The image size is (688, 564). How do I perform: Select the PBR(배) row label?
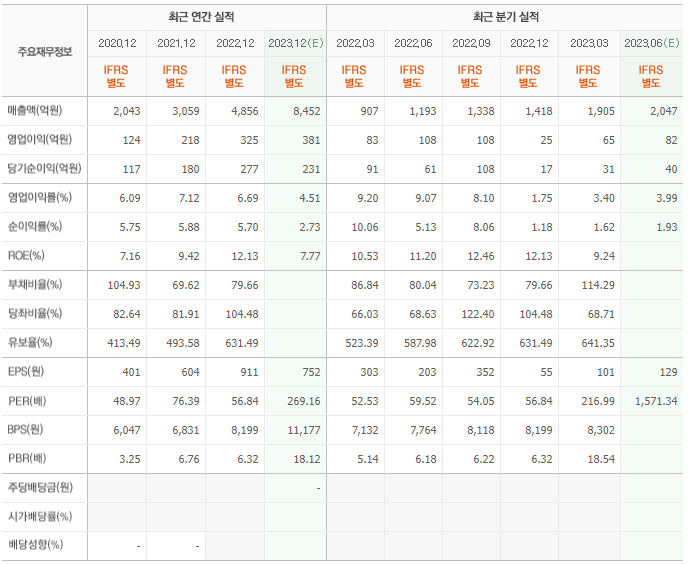(27, 459)
